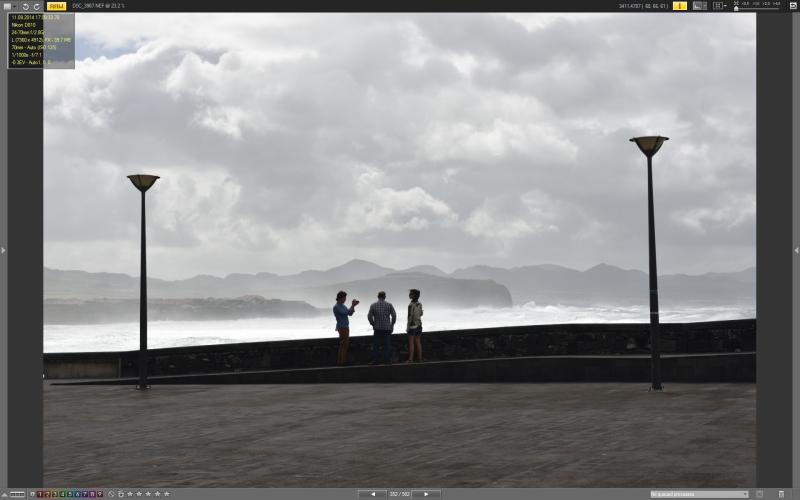The image size is (800, 500).
Task: Go to previous image
Action: [x=372, y=494]
